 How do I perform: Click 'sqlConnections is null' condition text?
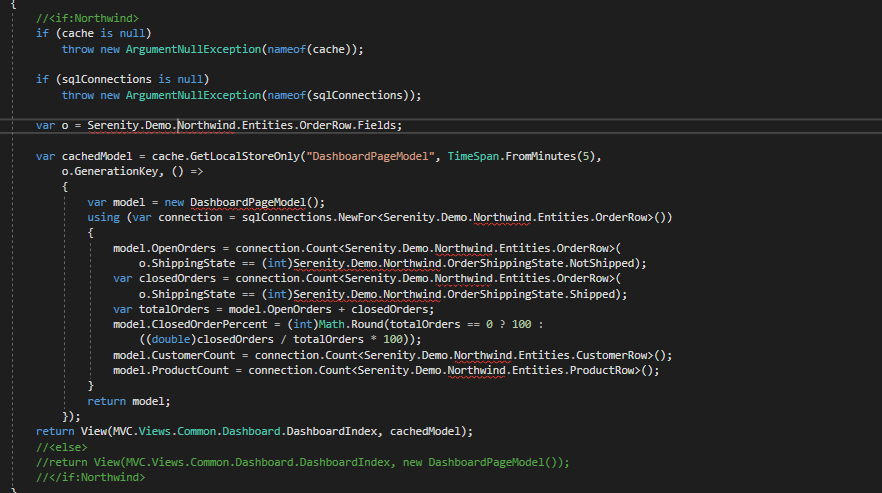(132, 79)
